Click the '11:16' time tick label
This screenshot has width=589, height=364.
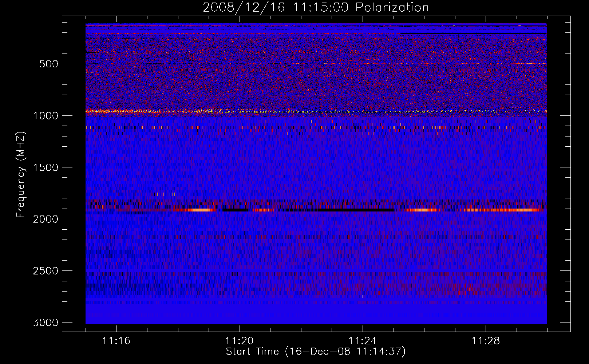116,341
